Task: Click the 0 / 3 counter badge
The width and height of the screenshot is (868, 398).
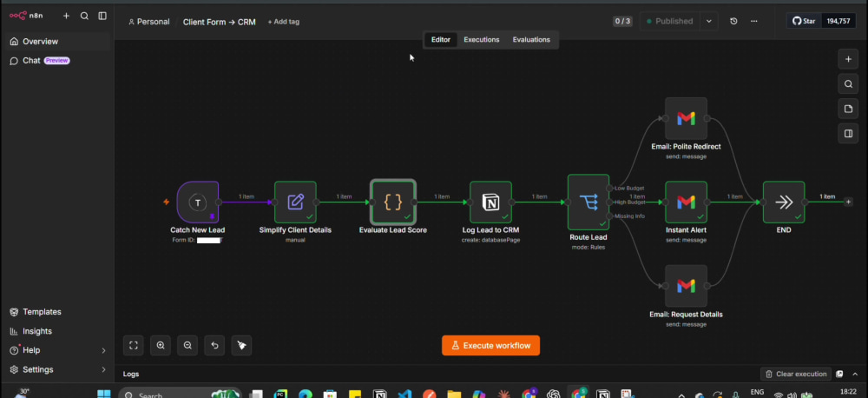Action: [x=622, y=21]
